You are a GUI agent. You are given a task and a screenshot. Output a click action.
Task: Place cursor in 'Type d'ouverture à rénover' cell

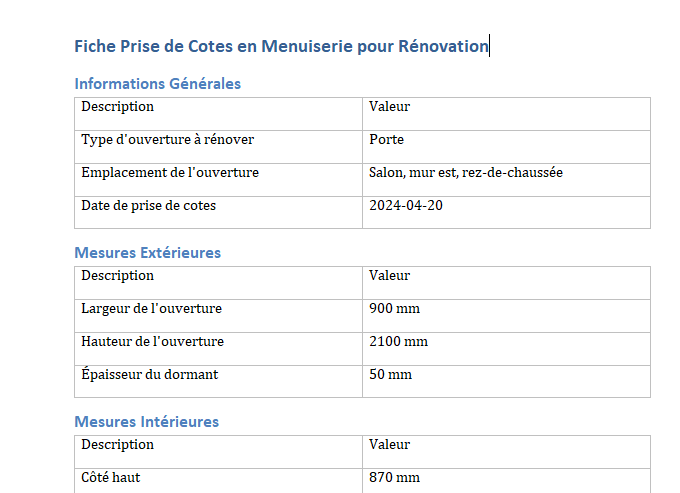pos(219,147)
